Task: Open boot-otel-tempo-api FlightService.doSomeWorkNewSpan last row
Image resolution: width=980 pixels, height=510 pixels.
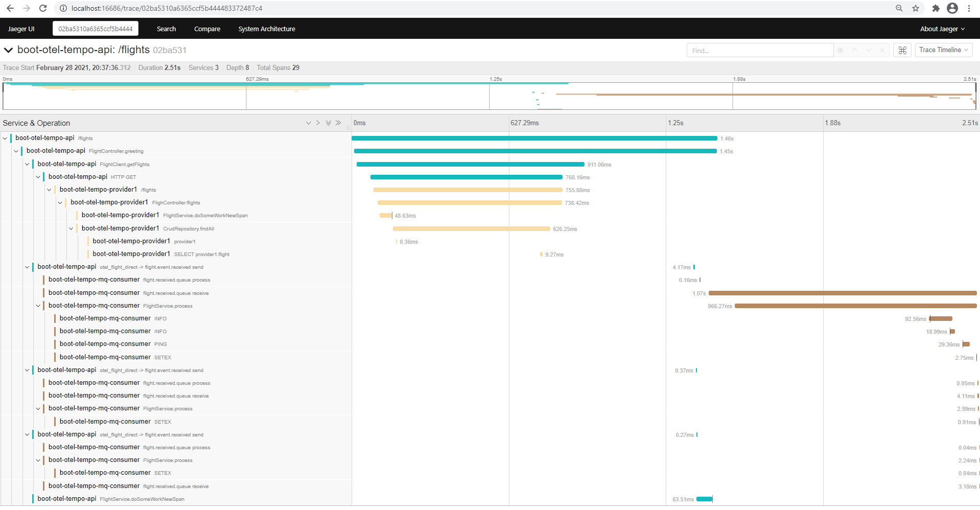Action: (111, 499)
